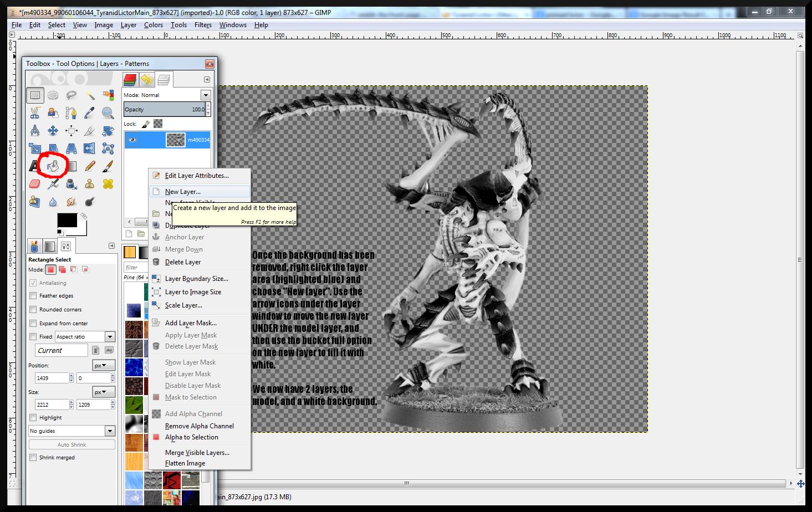Open the layers dock tab menu arrow
Image resolution: width=812 pixels, height=512 pixels.
tap(207, 80)
